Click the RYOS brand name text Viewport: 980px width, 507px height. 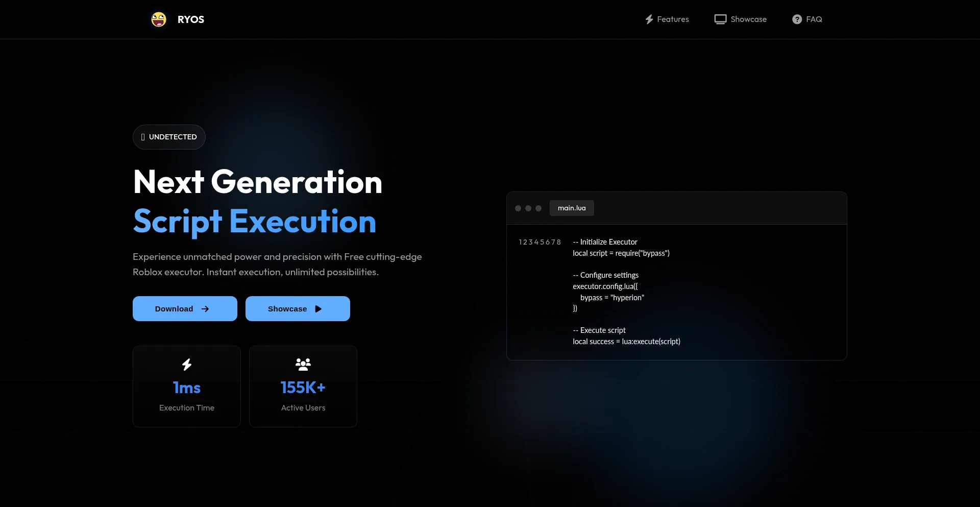tap(191, 19)
